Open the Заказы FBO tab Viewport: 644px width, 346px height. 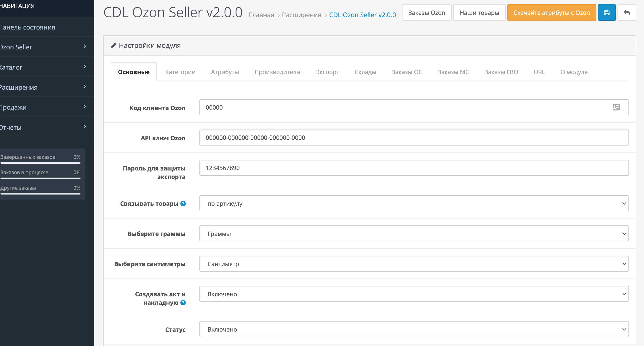[x=501, y=72]
